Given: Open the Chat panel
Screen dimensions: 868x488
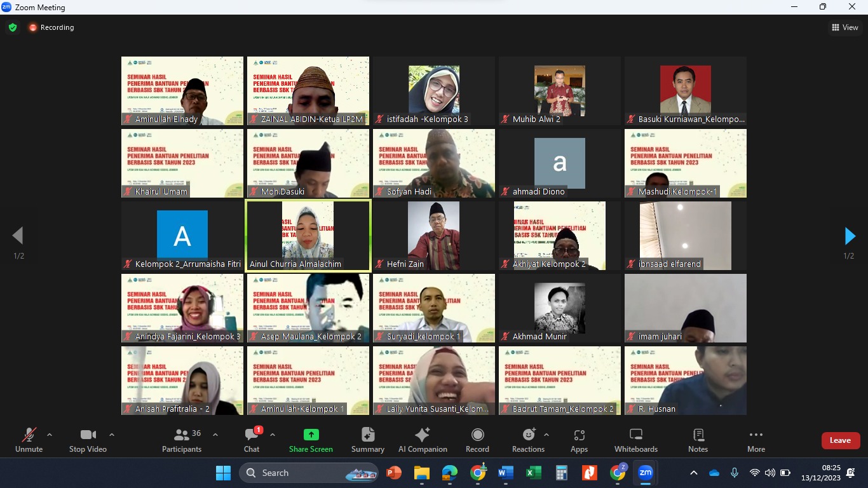Looking at the screenshot, I should [252, 440].
